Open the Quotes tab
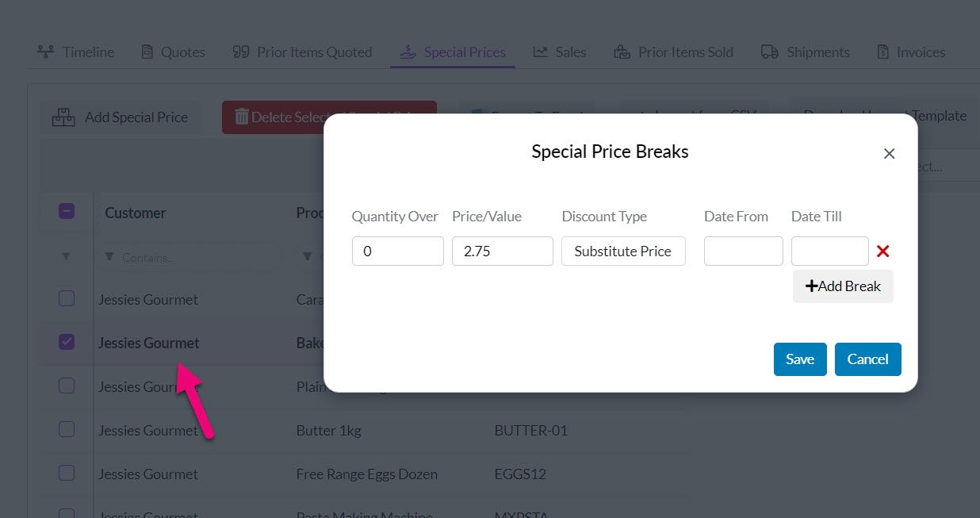The width and height of the screenshot is (980, 518). tap(173, 52)
